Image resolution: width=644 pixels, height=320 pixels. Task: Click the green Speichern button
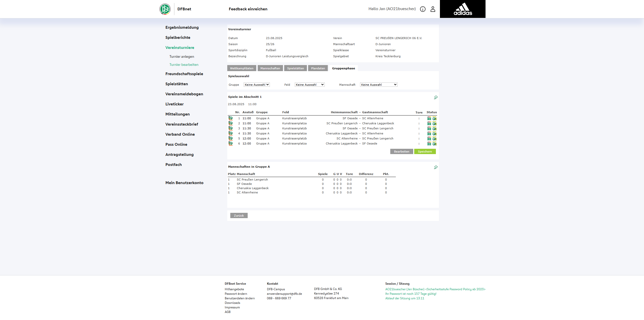point(425,152)
